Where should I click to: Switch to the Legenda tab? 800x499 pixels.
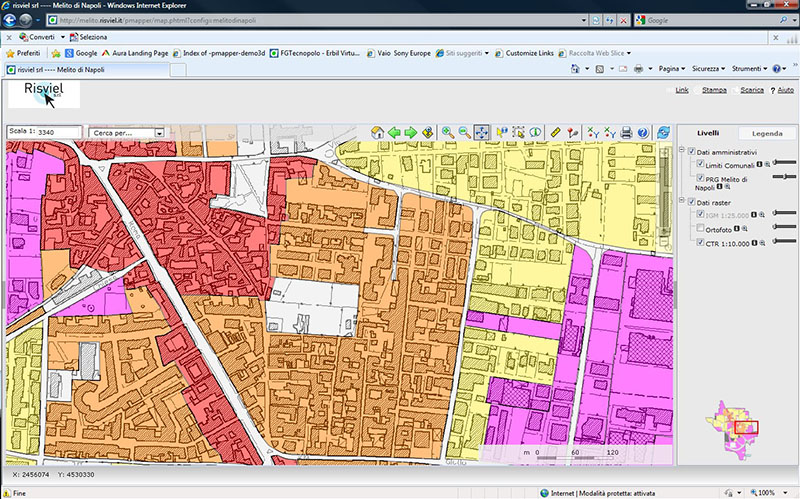(767, 132)
